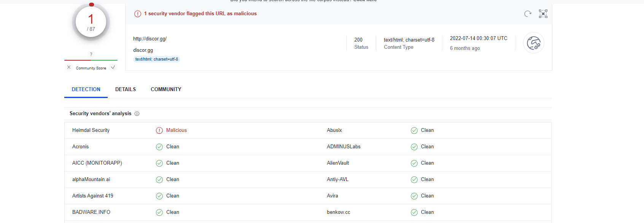Click benkow.cc clean checkmark icon
Screen dimensions: 644x223
(x=414, y=212)
